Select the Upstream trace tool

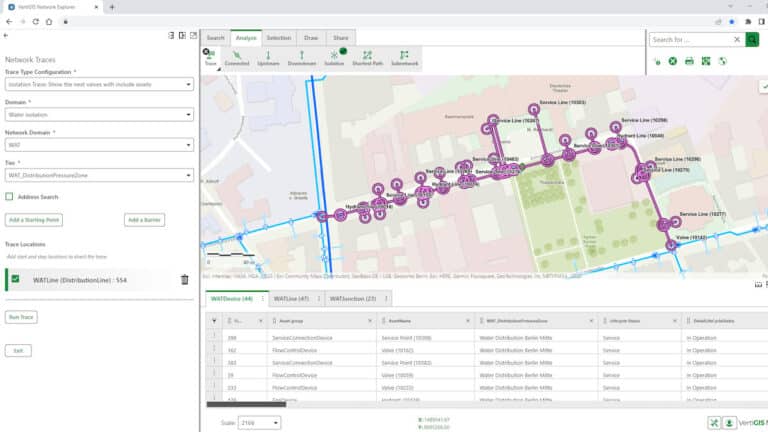point(268,57)
